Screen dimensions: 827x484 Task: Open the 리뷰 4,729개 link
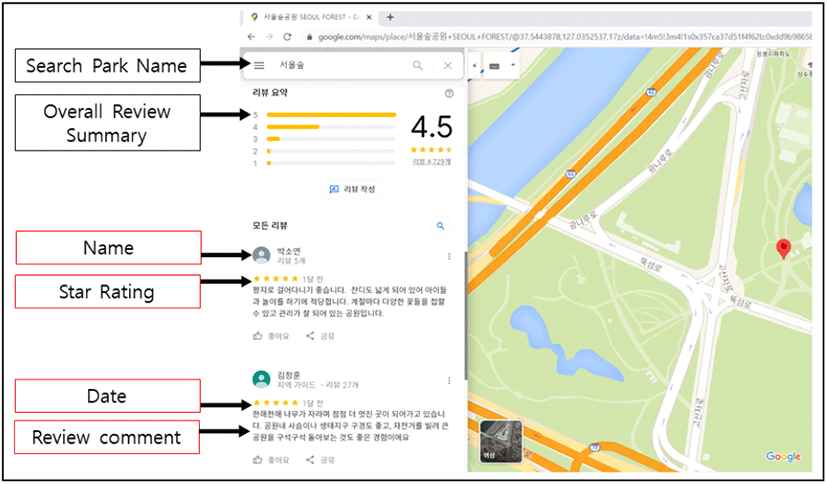[x=431, y=162]
